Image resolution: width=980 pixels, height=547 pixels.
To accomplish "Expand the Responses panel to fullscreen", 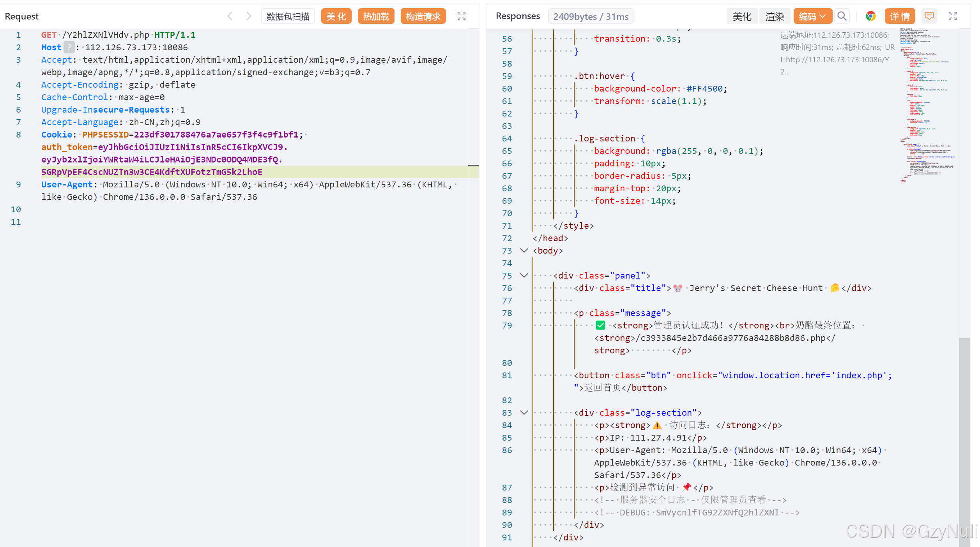I will point(952,16).
